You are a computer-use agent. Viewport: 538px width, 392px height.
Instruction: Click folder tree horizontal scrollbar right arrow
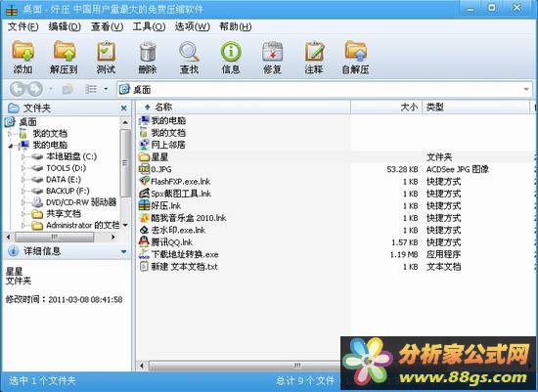pos(113,237)
